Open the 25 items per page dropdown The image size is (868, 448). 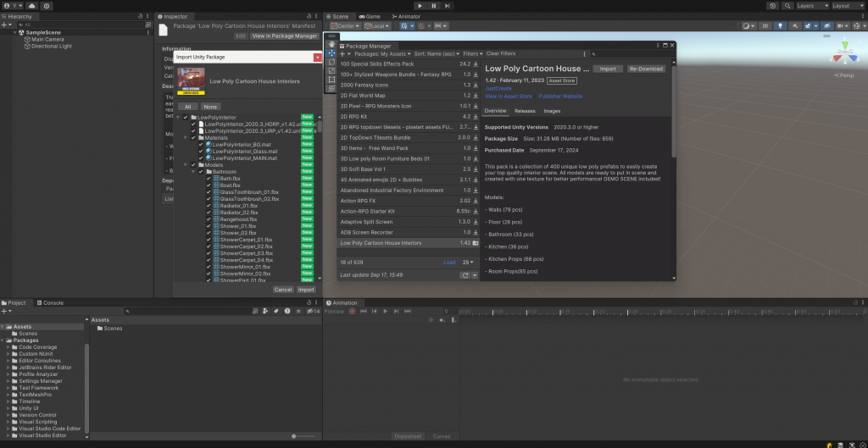click(468, 263)
